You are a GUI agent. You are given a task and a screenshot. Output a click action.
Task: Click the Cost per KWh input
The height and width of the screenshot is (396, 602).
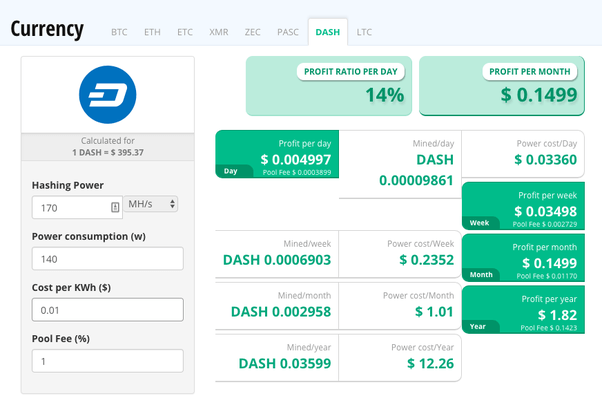(108, 310)
